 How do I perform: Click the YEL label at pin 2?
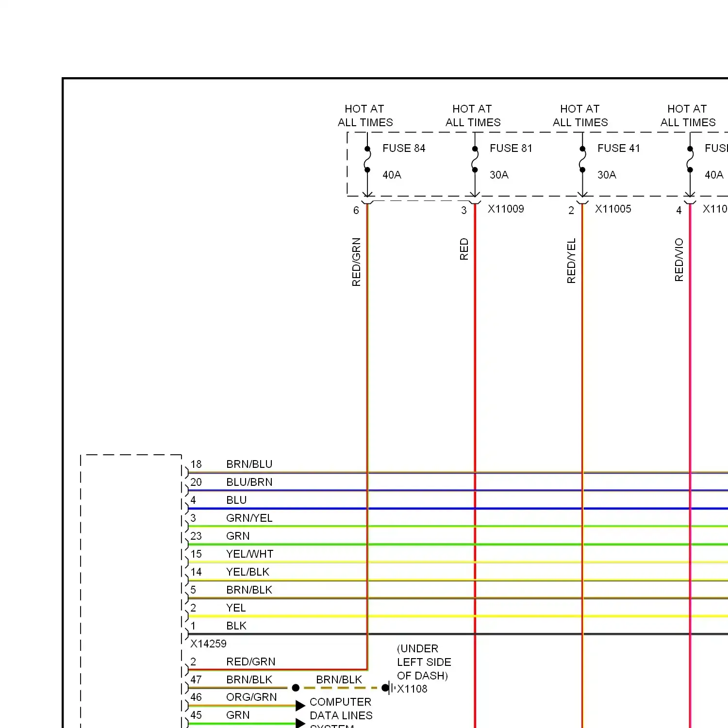[x=236, y=608]
